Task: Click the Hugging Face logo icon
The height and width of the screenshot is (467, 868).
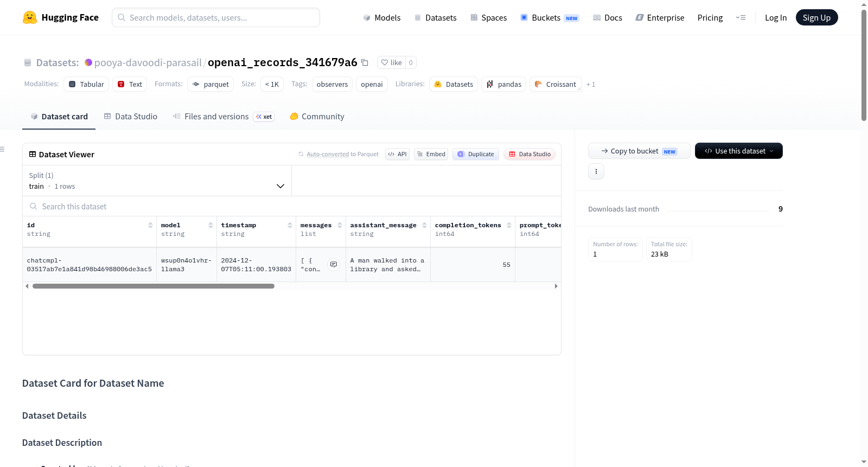Action: point(30,17)
